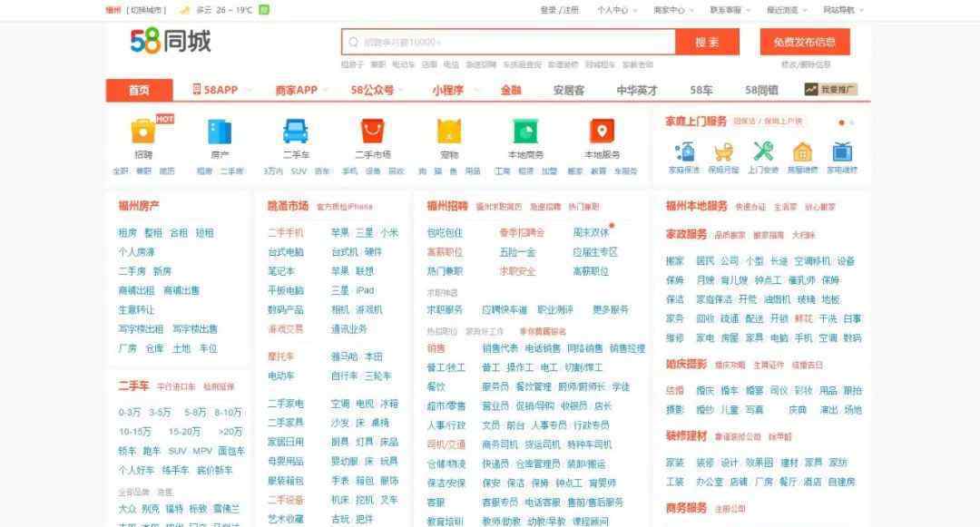Open the 招聘 category icon

point(143,132)
